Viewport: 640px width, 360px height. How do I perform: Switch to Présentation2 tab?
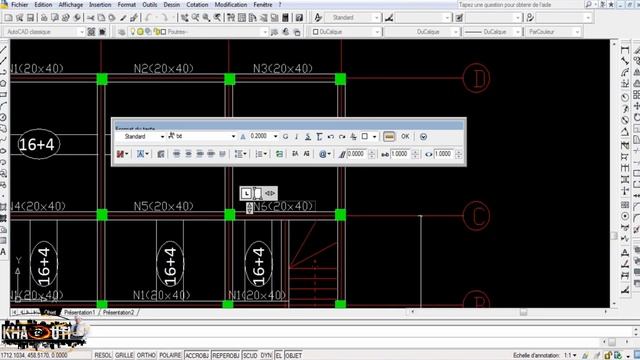[118, 313]
